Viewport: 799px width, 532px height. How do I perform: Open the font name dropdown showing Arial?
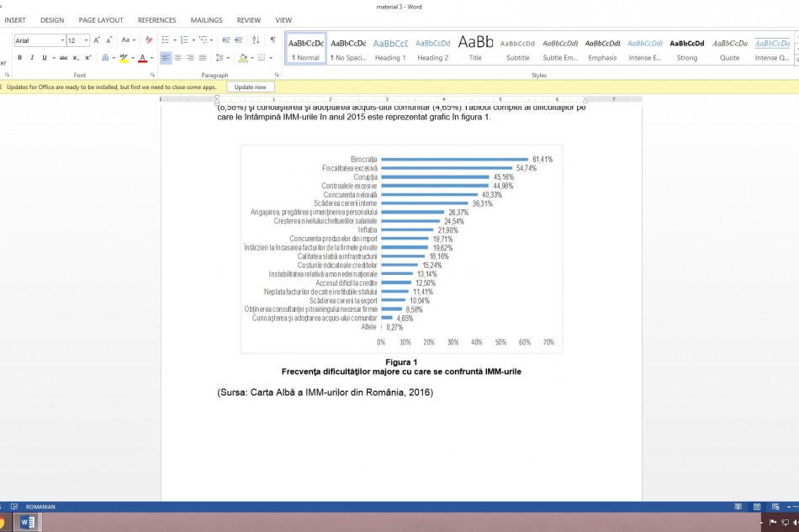point(62,40)
